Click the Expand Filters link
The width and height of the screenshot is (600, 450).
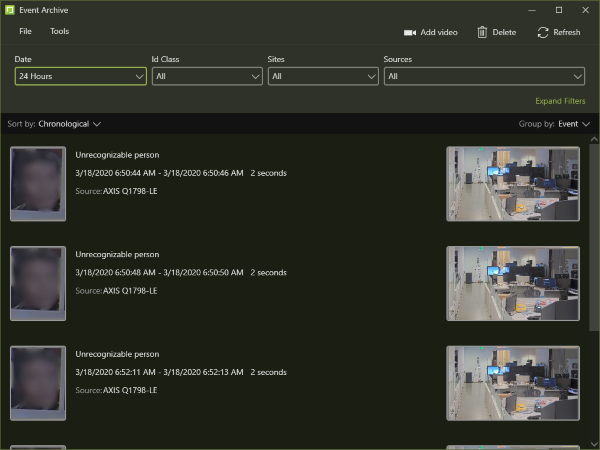(560, 101)
